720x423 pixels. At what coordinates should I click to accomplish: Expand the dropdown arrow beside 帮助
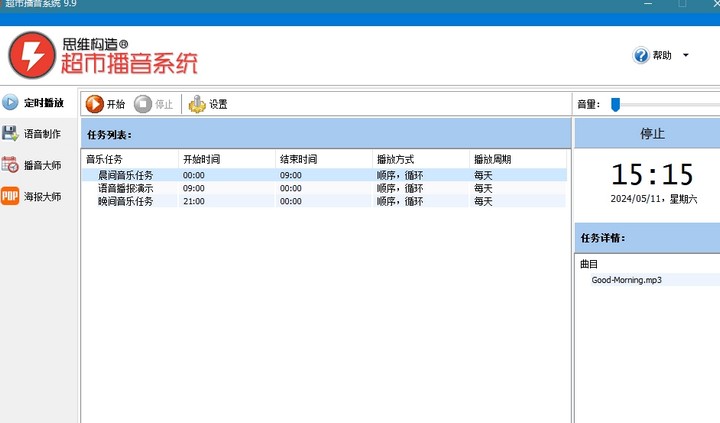(x=685, y=56)
